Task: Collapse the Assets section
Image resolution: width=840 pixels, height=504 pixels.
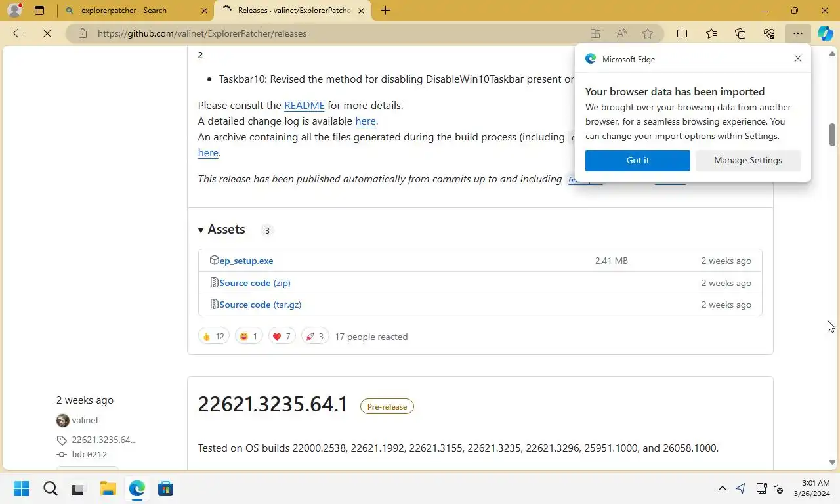Action: pyautogui.click(x=222, y=229)
